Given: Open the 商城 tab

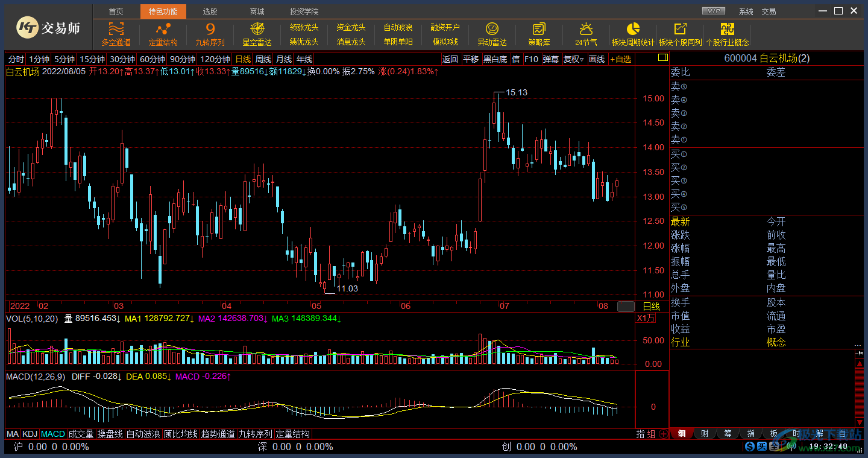Looking at the screenshot, I should 257,11.
